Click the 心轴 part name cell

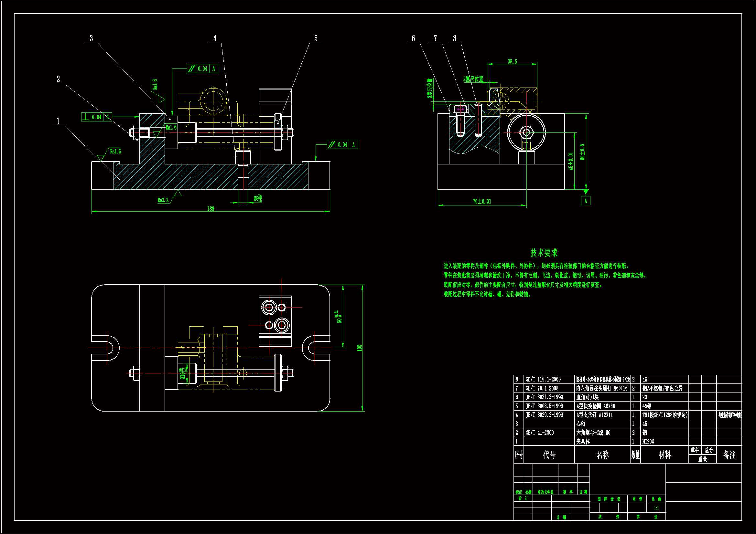pos(581,424)
